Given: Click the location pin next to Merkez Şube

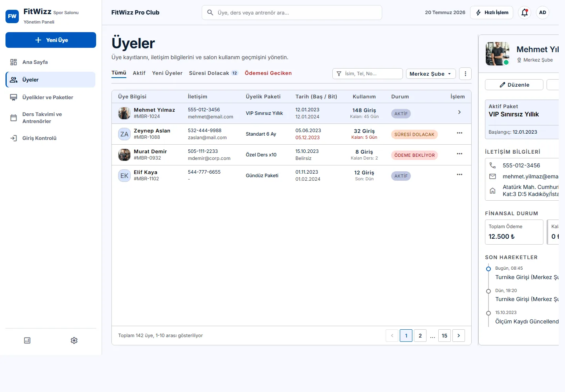Looking at the screenshot, I should [x=519, y=60].
